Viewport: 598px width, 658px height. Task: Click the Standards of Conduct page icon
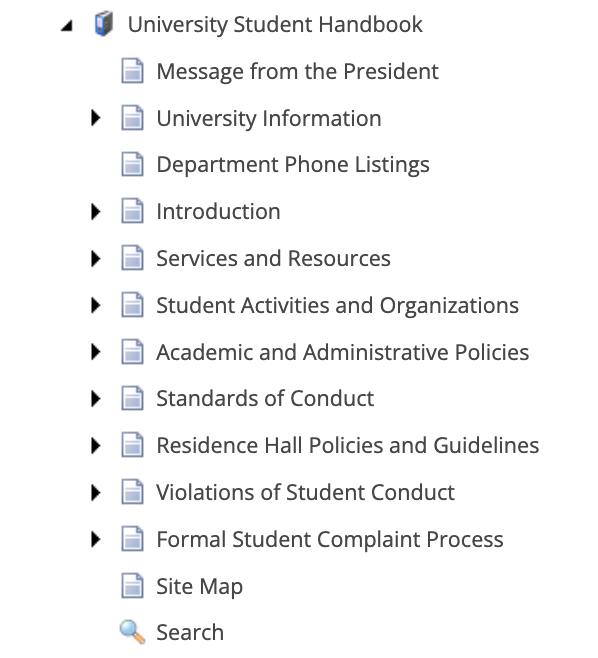(133, 398)
